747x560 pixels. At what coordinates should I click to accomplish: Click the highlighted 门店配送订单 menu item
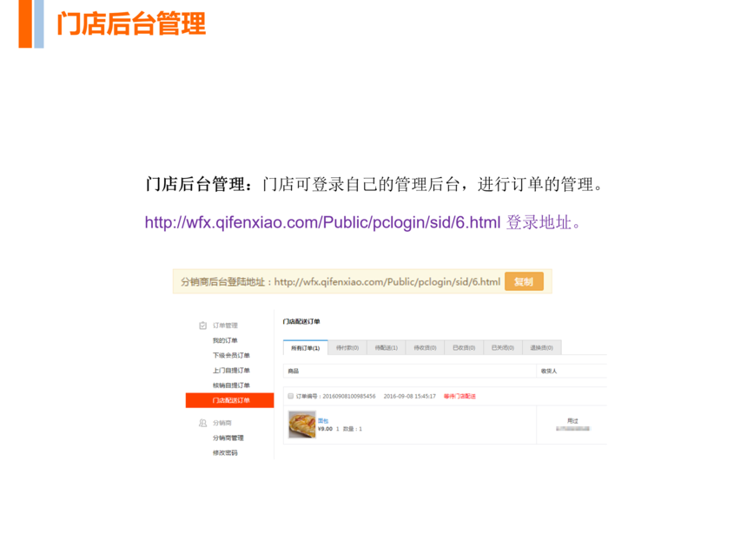click(x=229, y=400)
